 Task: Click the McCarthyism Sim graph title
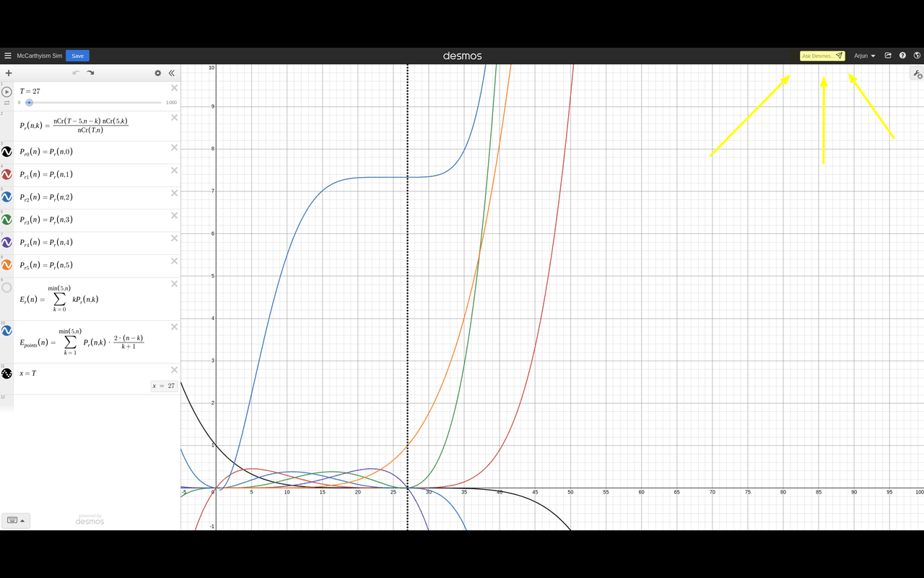point(40,56)
